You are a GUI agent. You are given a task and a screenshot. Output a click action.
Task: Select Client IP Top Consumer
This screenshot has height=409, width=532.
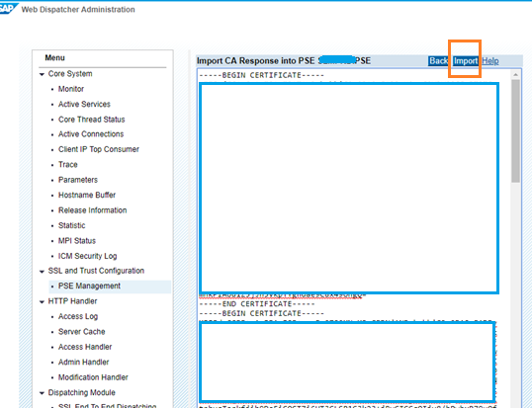99,149
